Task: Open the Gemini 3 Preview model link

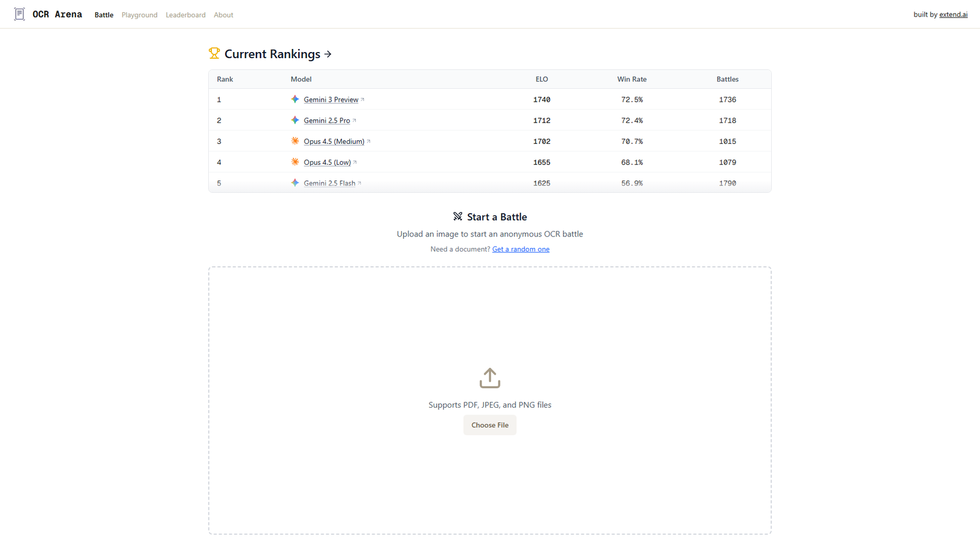Action: pyautogui.click(x=331, y=100)
